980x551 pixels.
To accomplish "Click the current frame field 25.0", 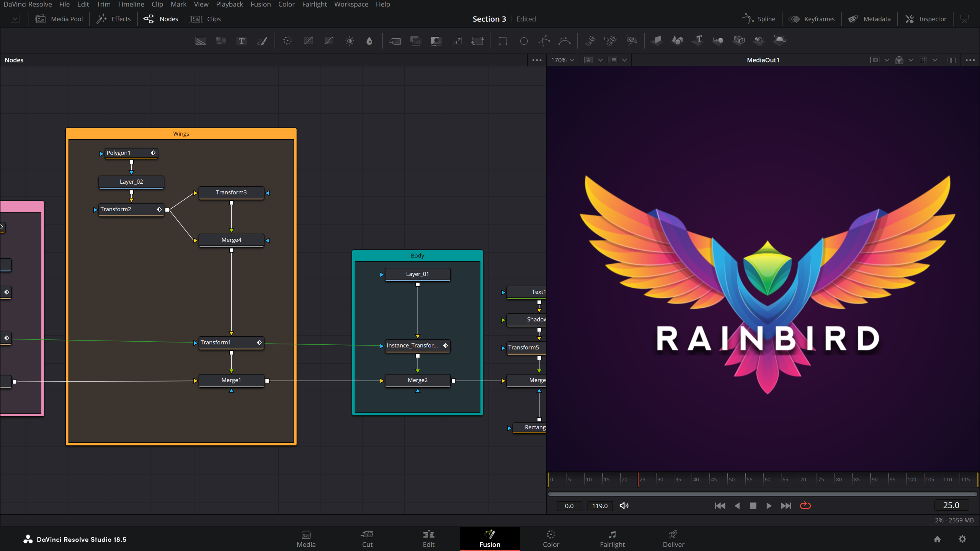I will (951, 505).
